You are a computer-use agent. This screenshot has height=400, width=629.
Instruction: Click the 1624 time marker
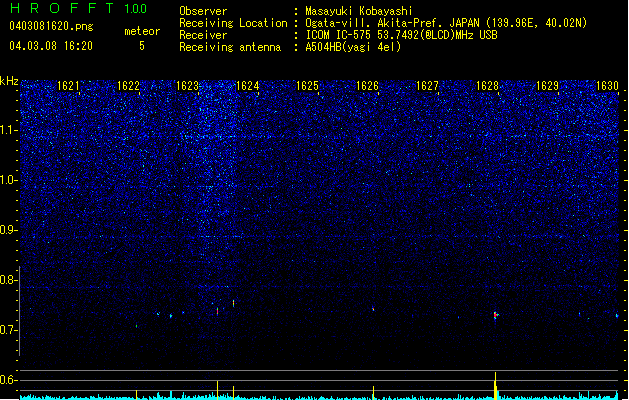(248, 86)
